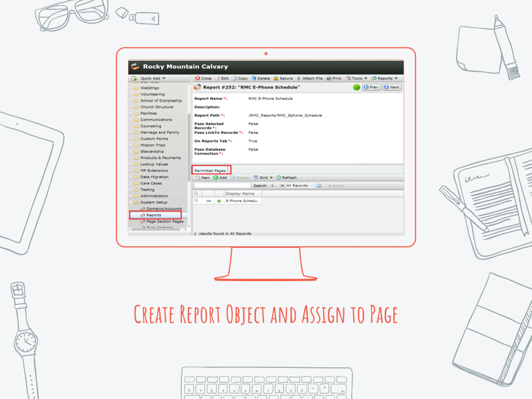Image resolution: width=532 pixels, height=399 pixels.
Task: Click the navigation tree horizontal scrollbar
Action: (x=156, y=229)
